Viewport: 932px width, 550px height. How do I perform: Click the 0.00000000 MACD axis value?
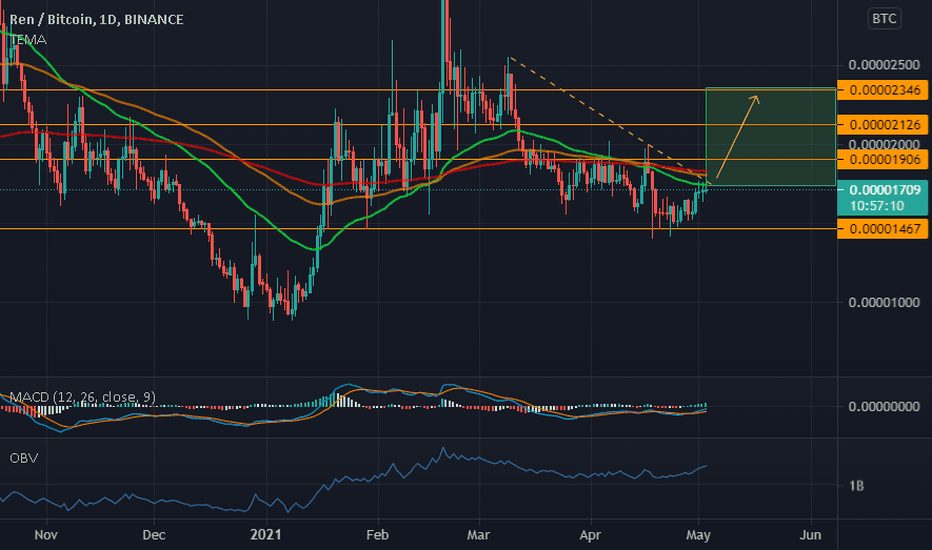pyautogui.click(x=884, y=407)
